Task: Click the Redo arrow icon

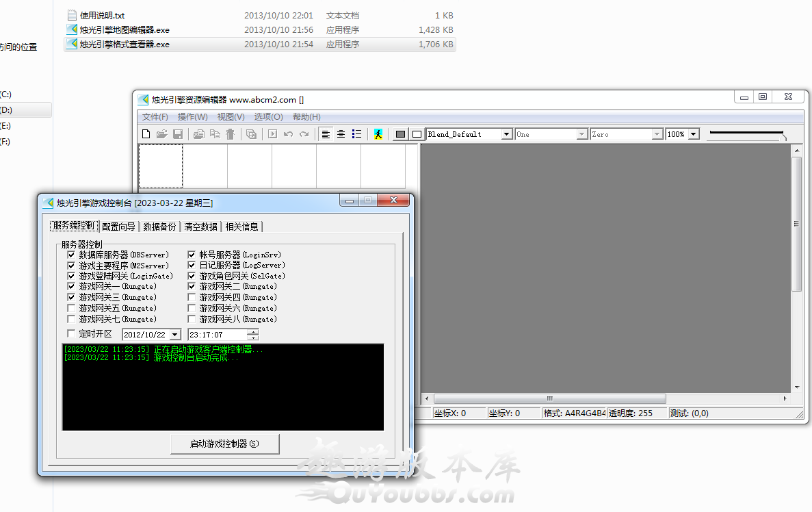Action: point(304,134)
